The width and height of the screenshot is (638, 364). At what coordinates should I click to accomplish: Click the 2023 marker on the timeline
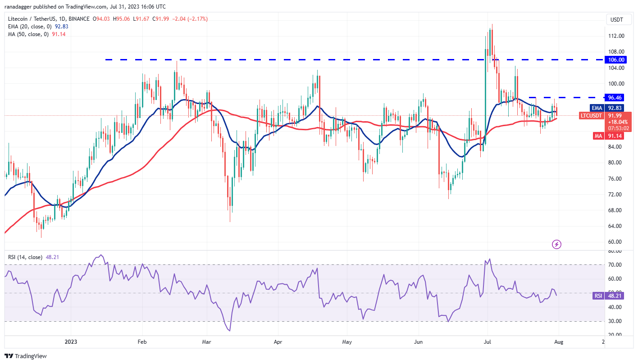[71, 342]
